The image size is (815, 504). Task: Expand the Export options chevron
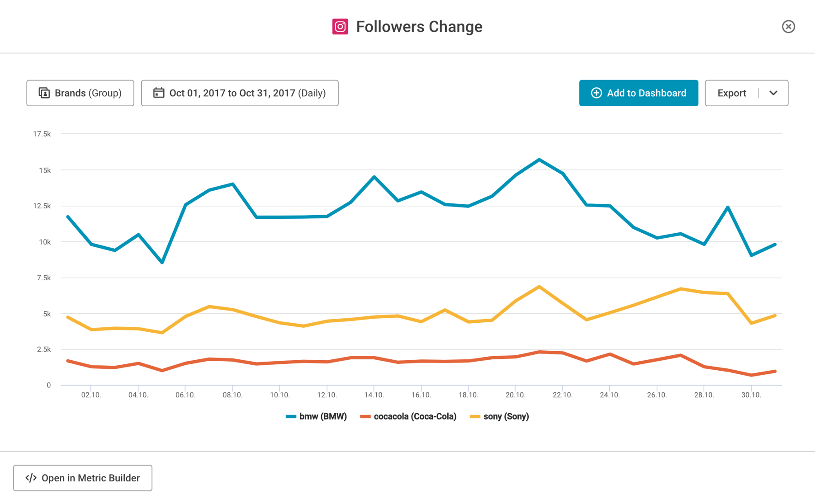pos(773,93)
